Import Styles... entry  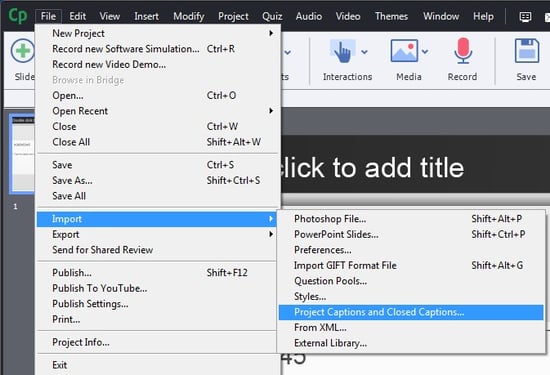(411, 296)
